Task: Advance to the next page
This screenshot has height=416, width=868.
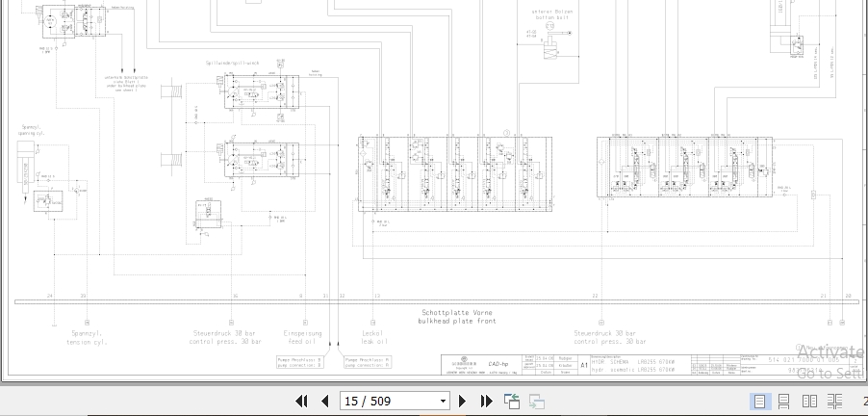Action: tap(463, 401)
